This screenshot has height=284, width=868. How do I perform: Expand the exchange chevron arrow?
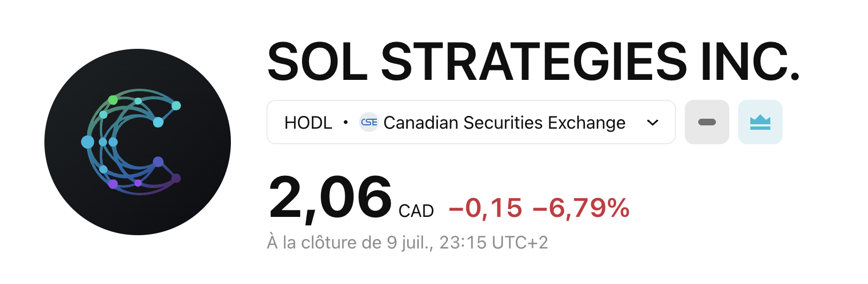pos(653,123)
